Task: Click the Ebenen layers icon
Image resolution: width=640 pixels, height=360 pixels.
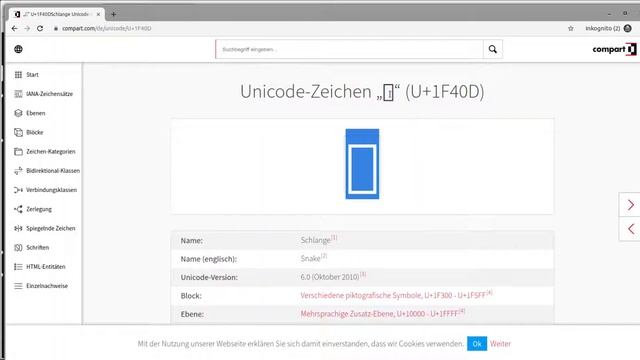Action: tap(18, 113)
